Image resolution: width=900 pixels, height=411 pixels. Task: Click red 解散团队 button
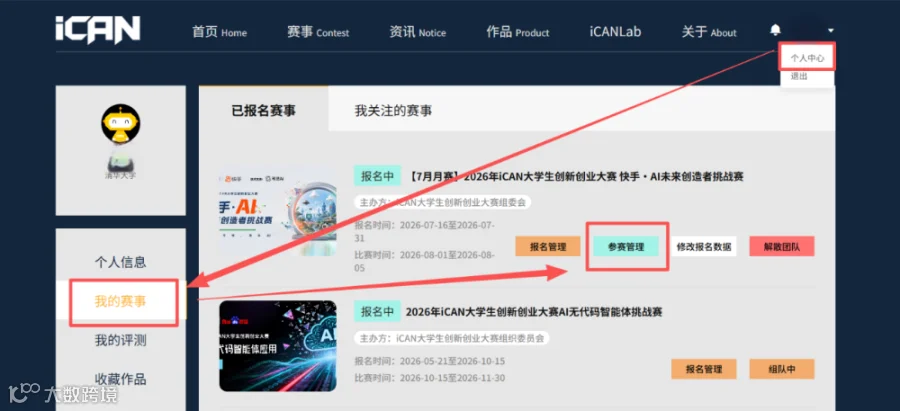(x=782, y=247)
